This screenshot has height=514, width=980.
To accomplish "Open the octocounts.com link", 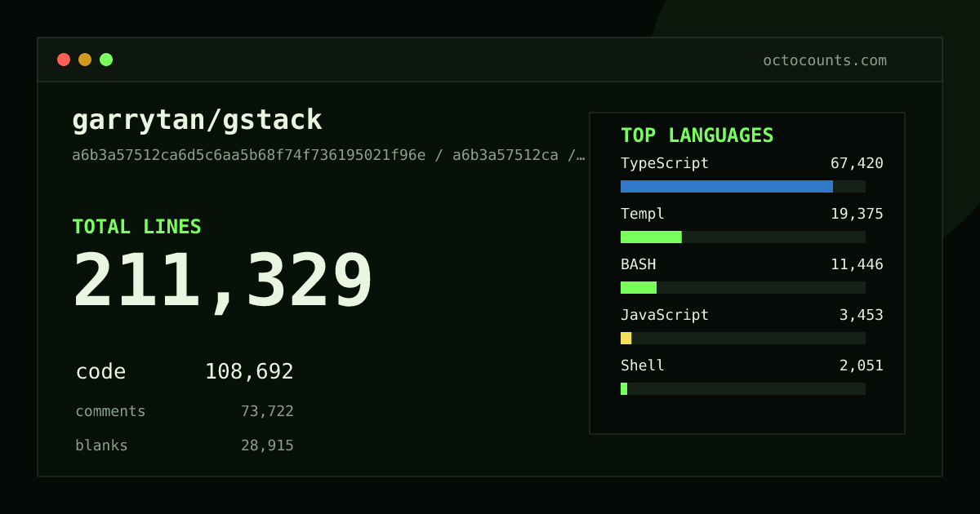I will 825,60.
